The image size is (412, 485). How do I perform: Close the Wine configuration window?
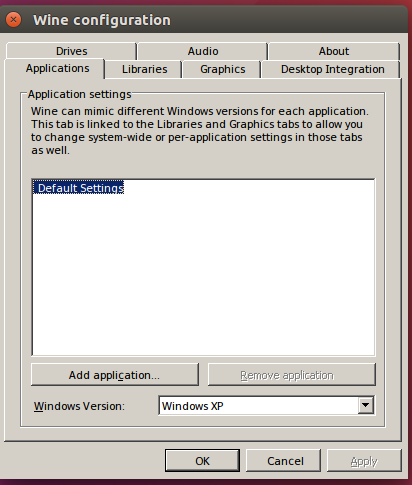click(13, 20)
